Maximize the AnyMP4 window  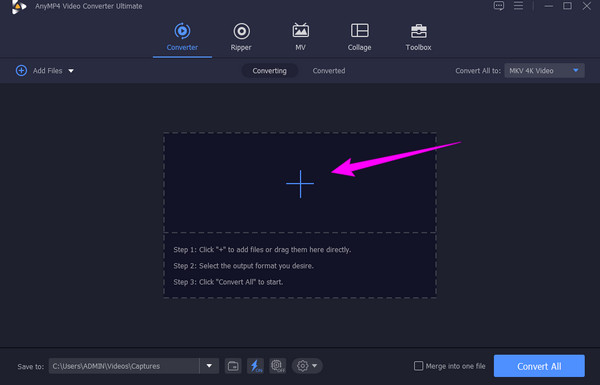(567, 6)
